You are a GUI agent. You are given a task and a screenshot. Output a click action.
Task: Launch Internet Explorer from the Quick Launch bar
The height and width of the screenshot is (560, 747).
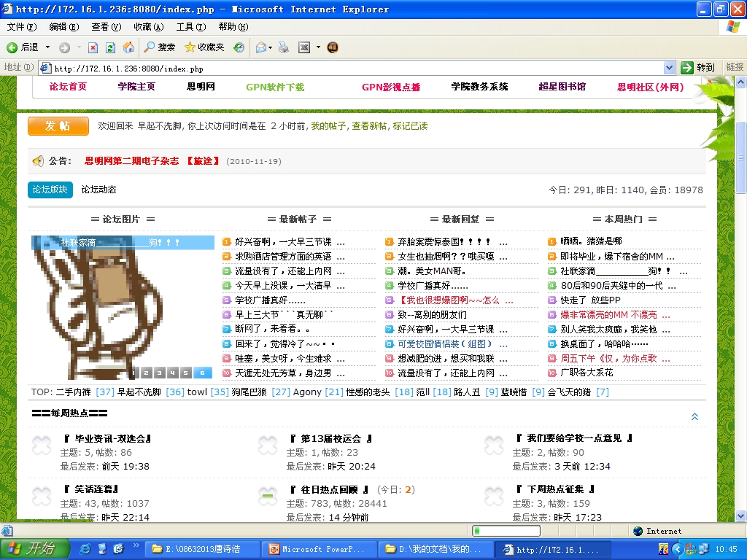[85, 549]
